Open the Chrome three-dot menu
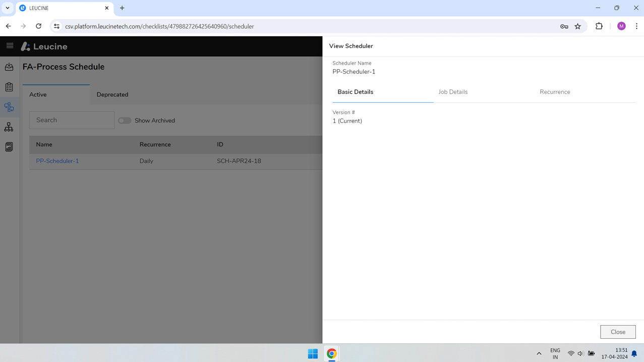Image resolution: width=644 pixels, height=362 pixels. (636, 26)
